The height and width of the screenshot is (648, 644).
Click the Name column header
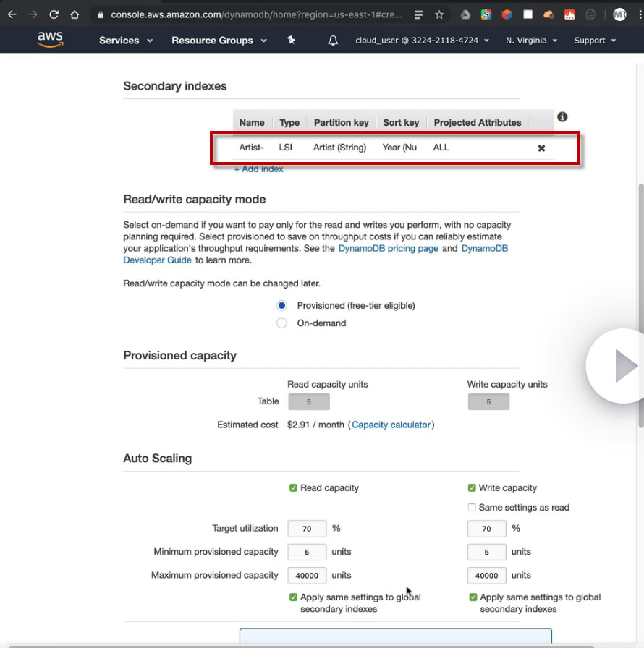click(x=252, y=123)
